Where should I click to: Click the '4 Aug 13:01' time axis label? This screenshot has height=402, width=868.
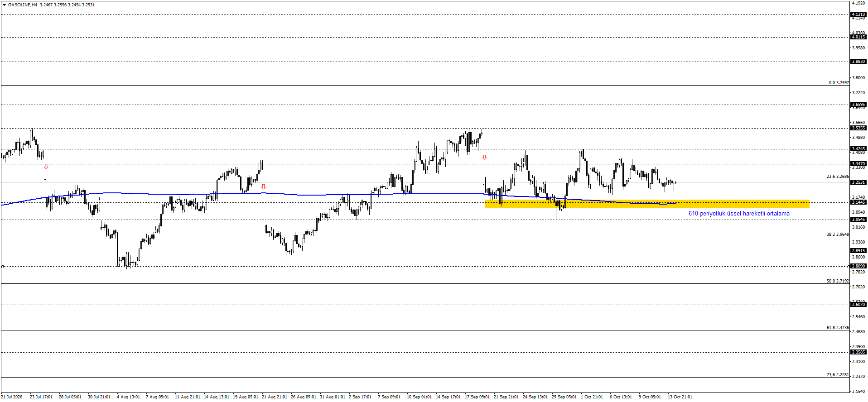click(x=128, y=397)
